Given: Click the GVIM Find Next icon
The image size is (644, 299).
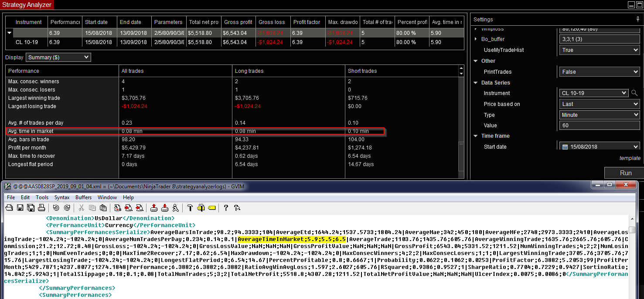Looking at the screenshot, I should pyautogui.click(x=129, y=208).
